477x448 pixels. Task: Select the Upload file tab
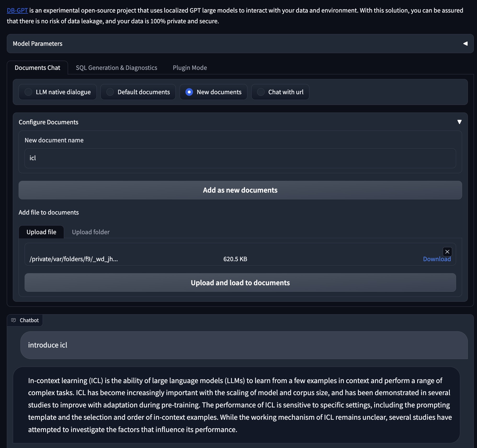coord(41,232)
